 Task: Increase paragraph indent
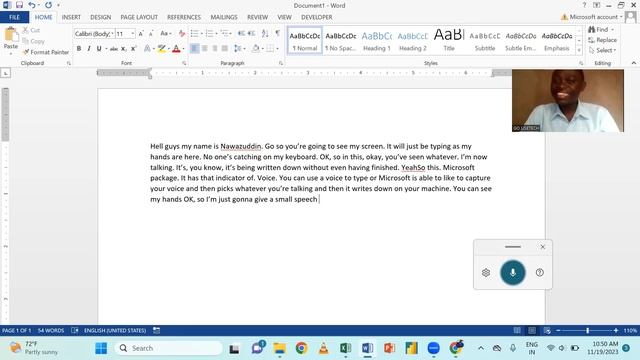tap(251, 33)
